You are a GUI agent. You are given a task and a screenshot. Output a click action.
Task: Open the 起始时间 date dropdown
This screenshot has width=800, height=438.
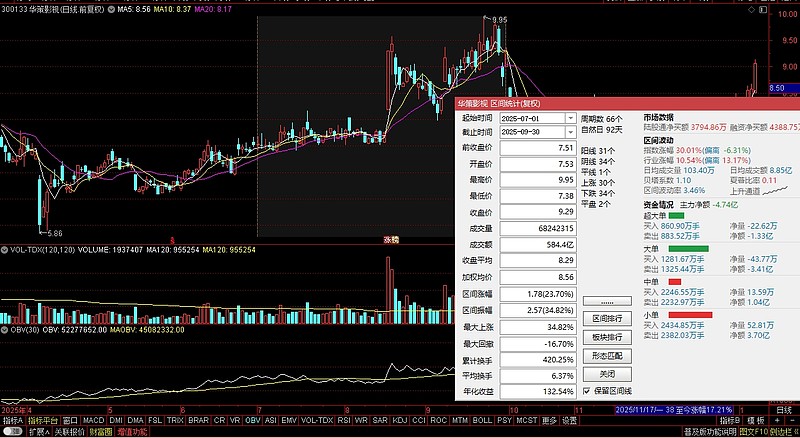pos(571,118)
